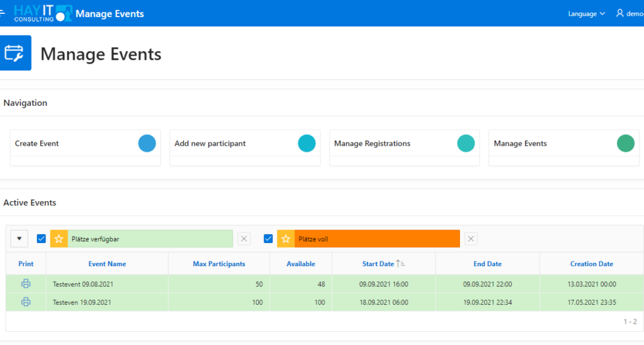Collapse the report settings arrow button
Screen dimensions: 644x345
[19, 239]
